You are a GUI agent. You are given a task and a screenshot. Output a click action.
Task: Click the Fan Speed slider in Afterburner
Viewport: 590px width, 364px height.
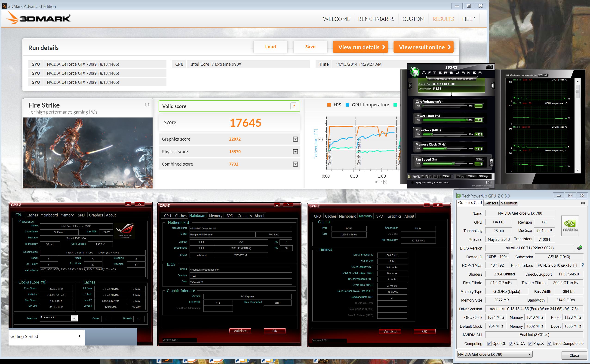pyautogui.click(x=445, y=164)
